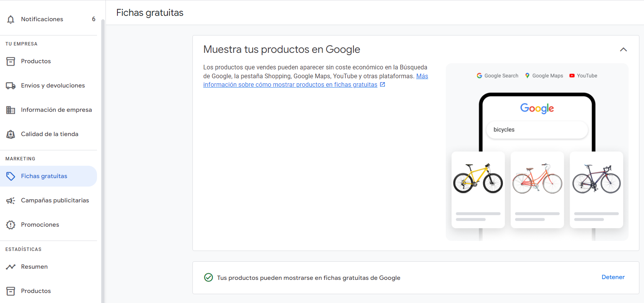Screen dimensions: 644x303
Task: Click the delivery truck icon for Envíos
Action: (11, 86)
